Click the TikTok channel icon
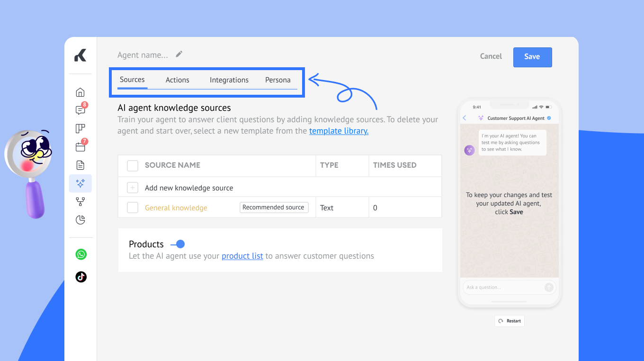The image size is (644, 361). tap(81, 277)
